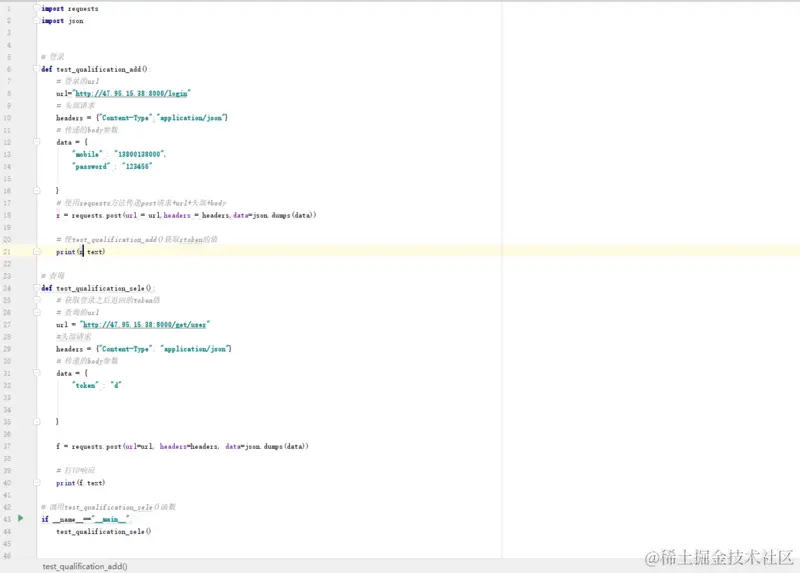800x573 pixels.
Task: Open the login URL on line 8
Action: (x=131, y=93)
